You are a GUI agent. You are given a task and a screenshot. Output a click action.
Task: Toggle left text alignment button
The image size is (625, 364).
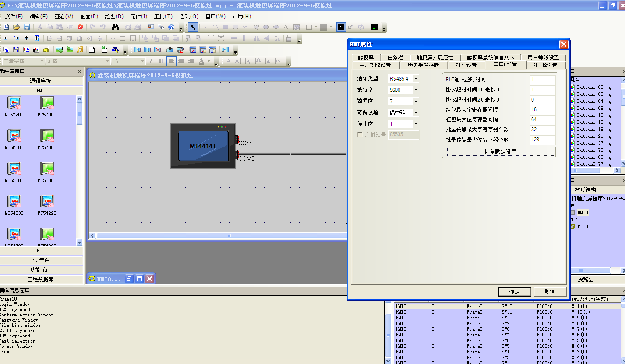click(x=171, y=61)
